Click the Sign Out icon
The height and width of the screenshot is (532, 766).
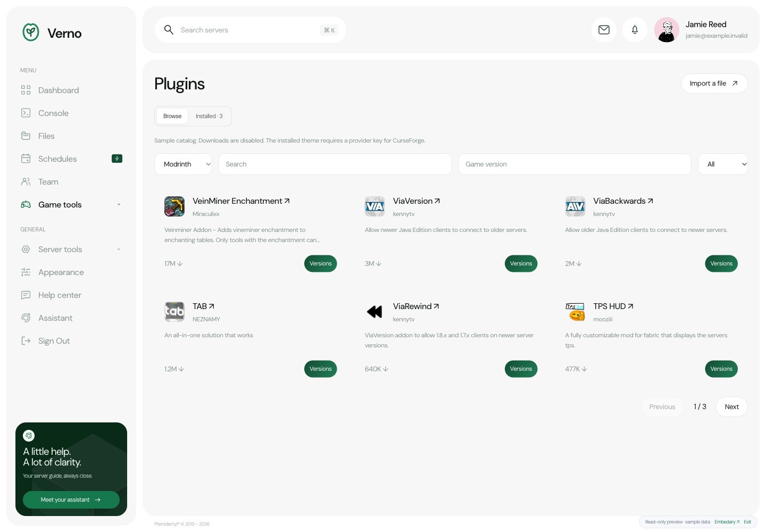tap(26, 340)
